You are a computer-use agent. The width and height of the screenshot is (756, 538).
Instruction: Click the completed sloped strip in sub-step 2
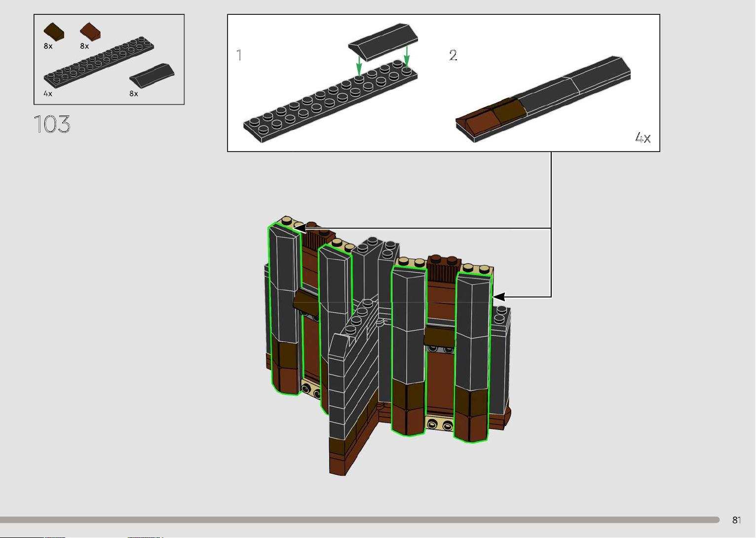coord(543,99)
